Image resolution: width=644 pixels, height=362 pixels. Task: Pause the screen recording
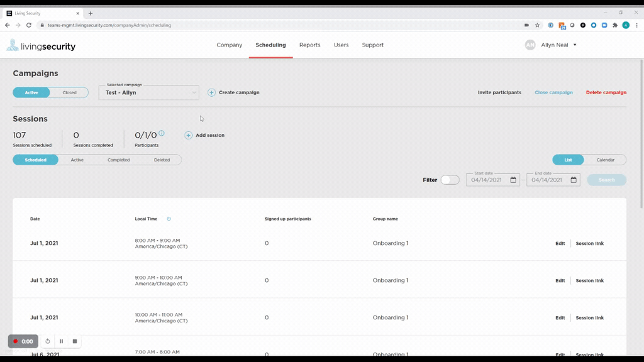tap(61, 341)
